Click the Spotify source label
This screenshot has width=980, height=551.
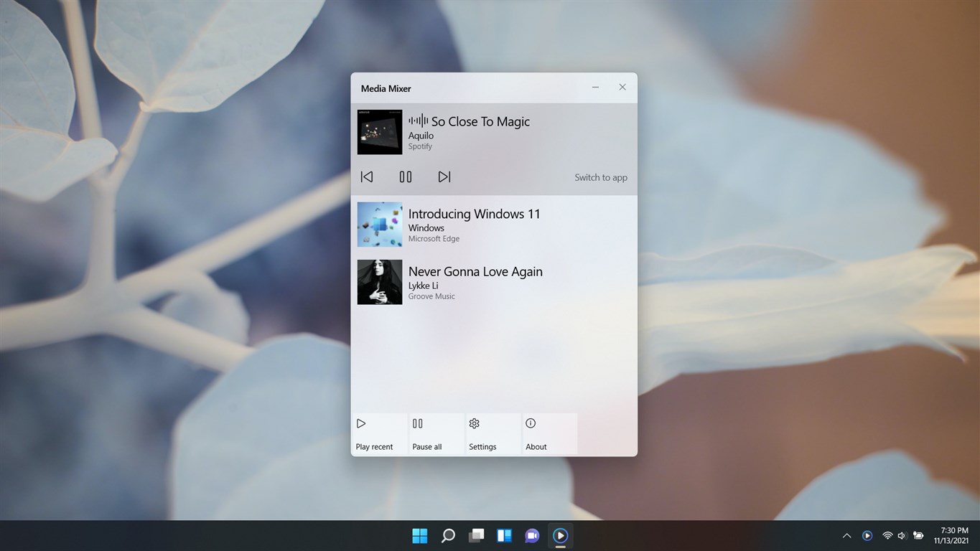[x=420, y=146]
